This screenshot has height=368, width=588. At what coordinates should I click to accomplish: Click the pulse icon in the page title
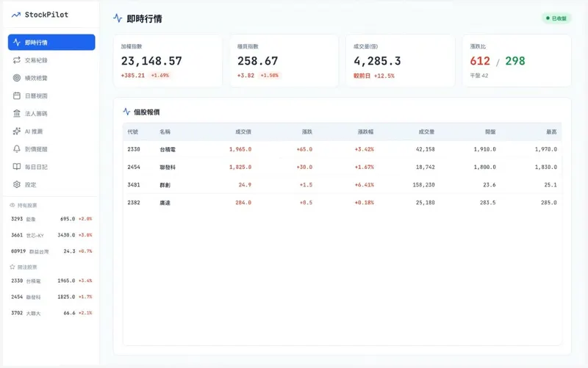[x=118, y=18]
